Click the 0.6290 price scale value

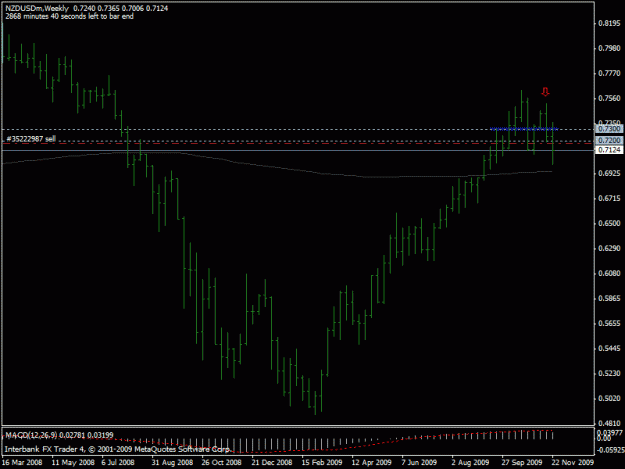pos(609,248)
